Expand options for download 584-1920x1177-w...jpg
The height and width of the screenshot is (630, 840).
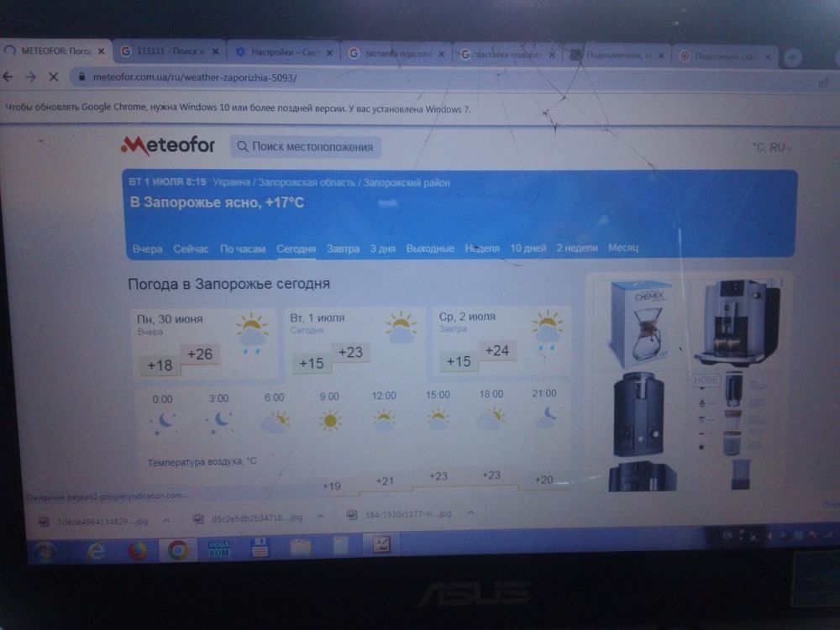click(x=470, y=513)
